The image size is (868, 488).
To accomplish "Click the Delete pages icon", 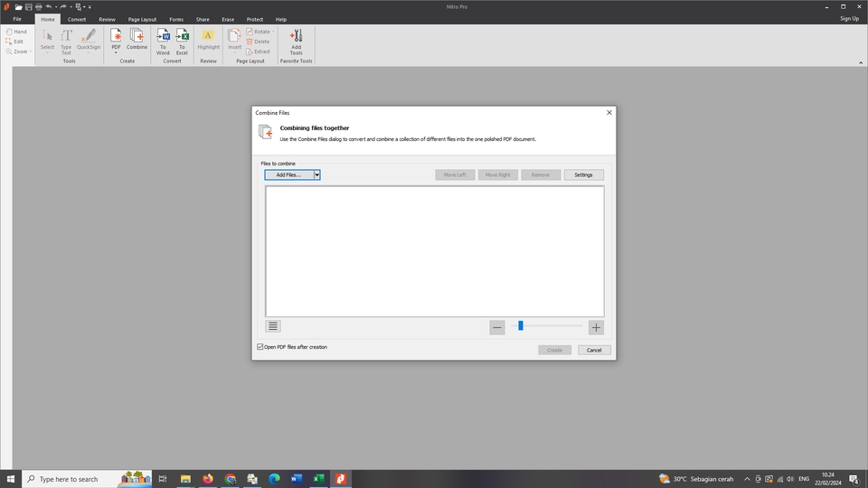I will [258, 42].
